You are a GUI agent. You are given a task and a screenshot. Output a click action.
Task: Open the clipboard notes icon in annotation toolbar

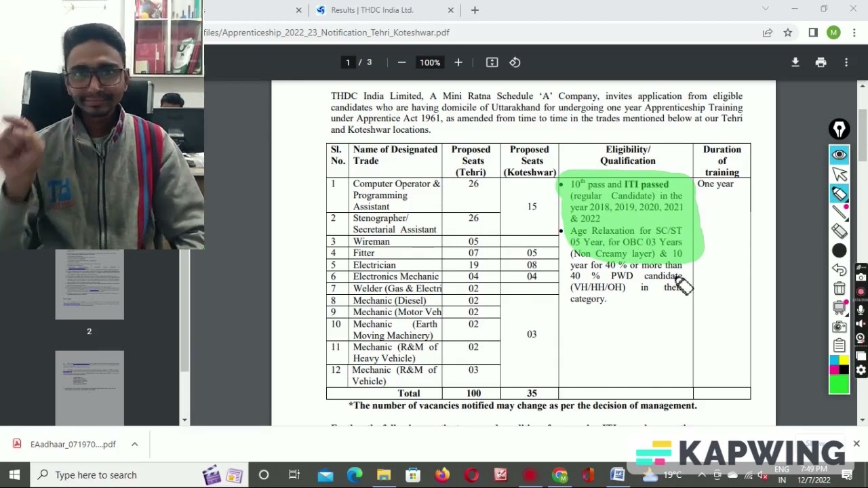[840, 346]
